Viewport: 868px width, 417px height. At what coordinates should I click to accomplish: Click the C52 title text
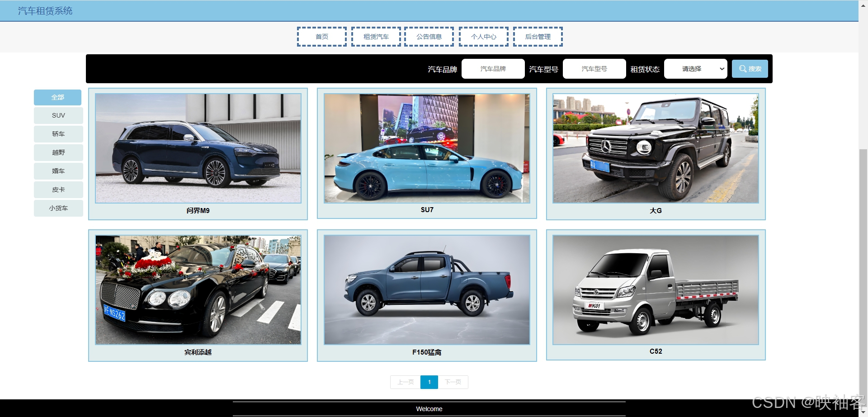(656, 351)
